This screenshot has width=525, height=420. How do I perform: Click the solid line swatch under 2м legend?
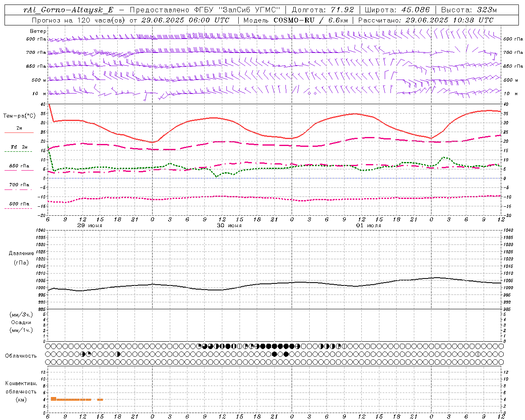click(19, 133)
